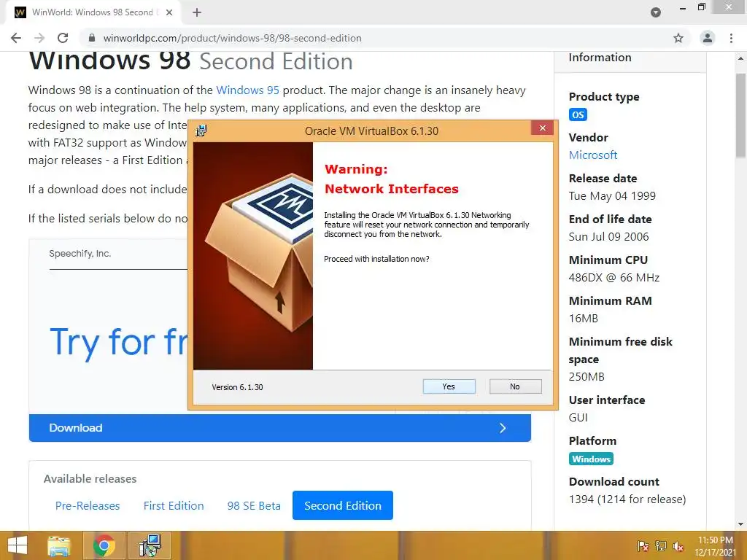Screen dimensions: 747x560
Task: Restore down the Chrome window
Action: (702, 7)
